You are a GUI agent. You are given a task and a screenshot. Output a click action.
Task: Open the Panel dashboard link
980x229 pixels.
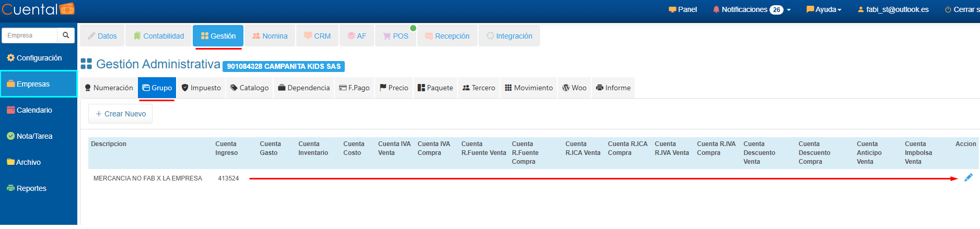point(683,9)
